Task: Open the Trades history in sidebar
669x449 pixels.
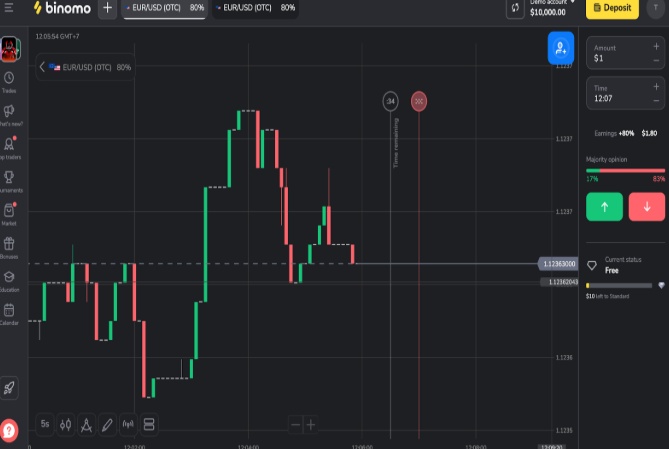Action: tap(9, 82)
